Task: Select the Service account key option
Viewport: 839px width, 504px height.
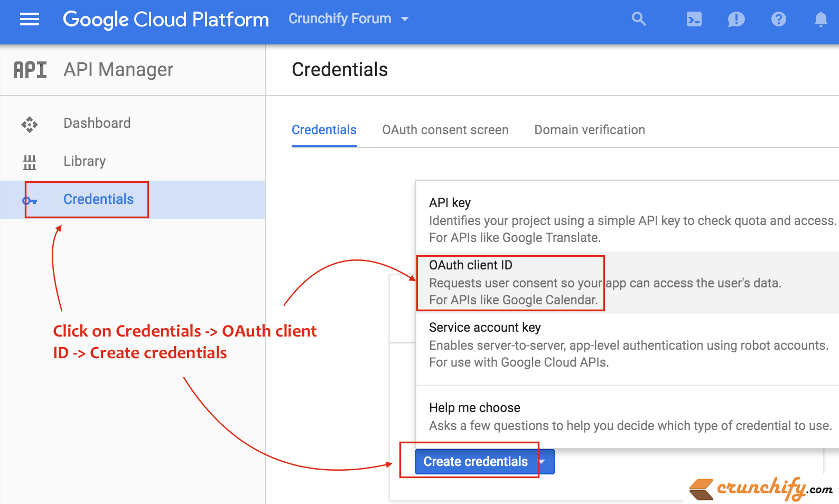Action: (627, 345)
